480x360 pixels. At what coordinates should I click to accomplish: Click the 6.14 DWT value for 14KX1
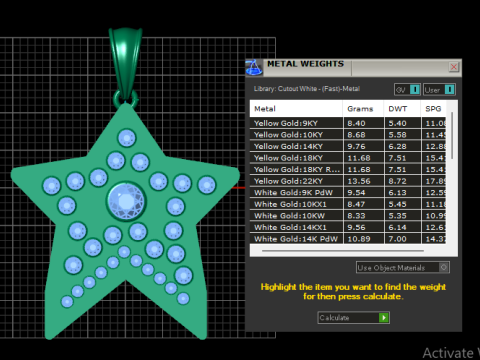397,227
